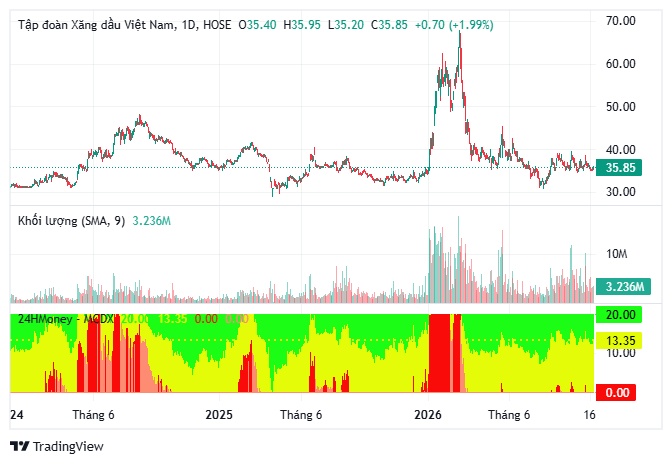Viewport: 672px width, 464px height.
Task: Click the Tháng 6 label before 2025
Action: 93,415
